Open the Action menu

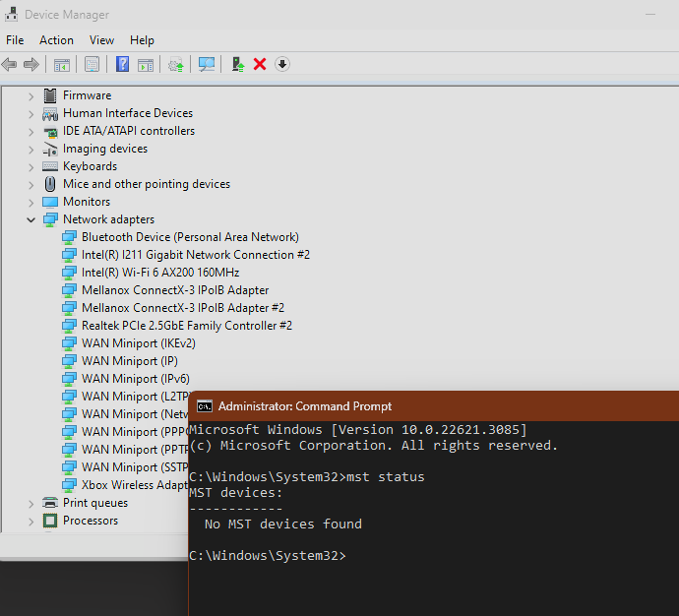56,40
